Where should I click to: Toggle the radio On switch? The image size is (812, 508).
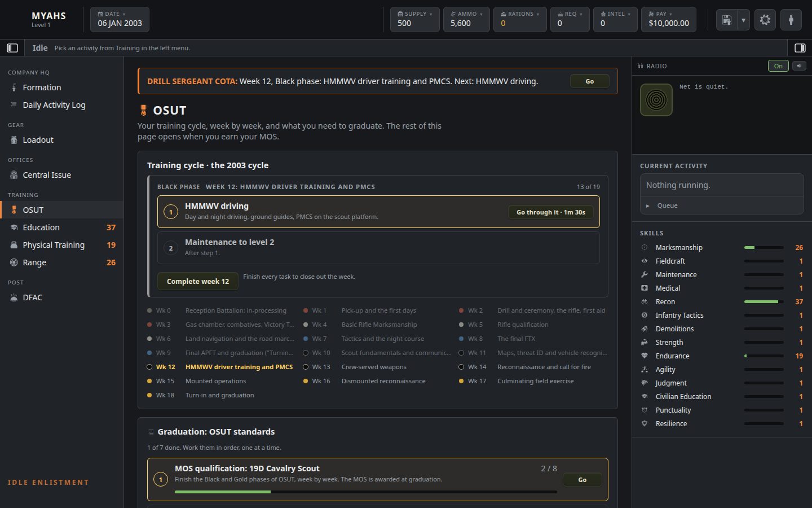[x=778, y=66]
